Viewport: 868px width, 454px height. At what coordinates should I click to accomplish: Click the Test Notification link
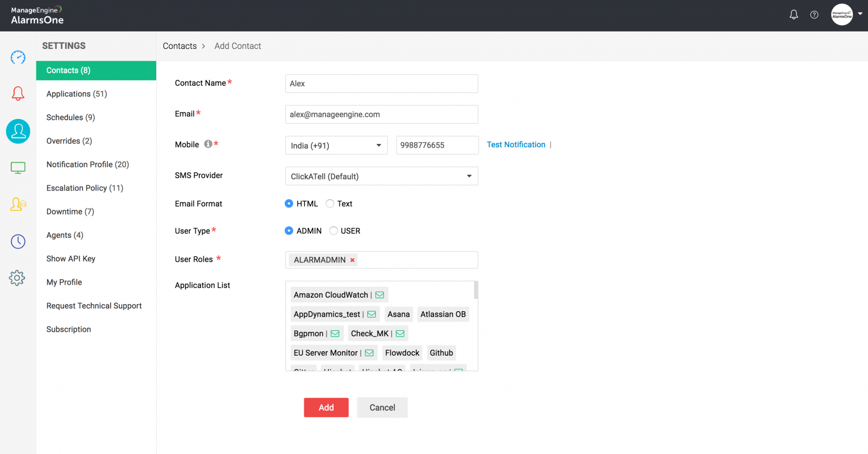tap(516, 144)
